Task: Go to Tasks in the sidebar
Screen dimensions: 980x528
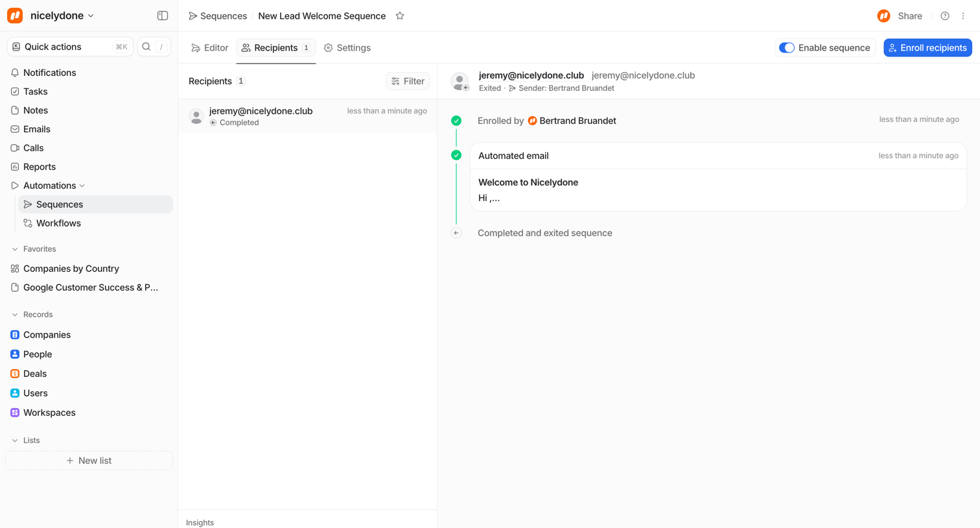Action: pyautogui.click(x=89, y=91)
